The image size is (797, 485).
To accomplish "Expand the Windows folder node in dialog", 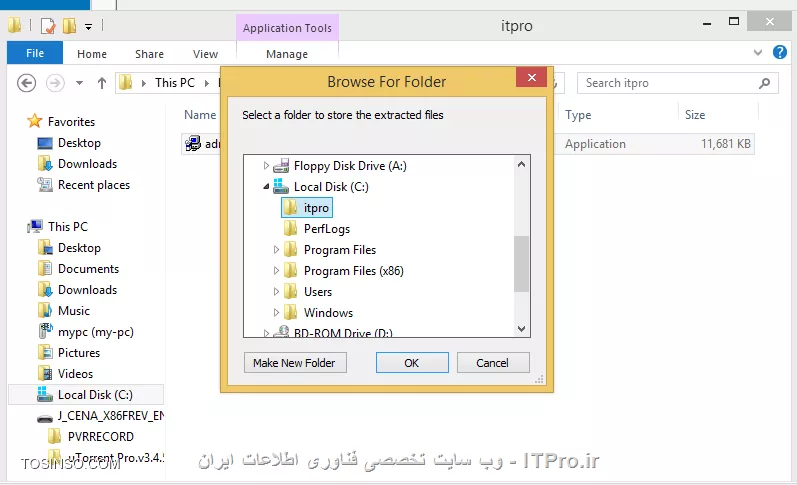I will coord(276,313).
